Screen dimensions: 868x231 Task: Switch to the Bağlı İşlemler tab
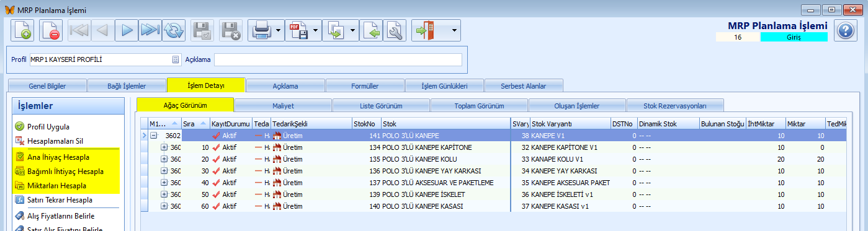(127, 85)
